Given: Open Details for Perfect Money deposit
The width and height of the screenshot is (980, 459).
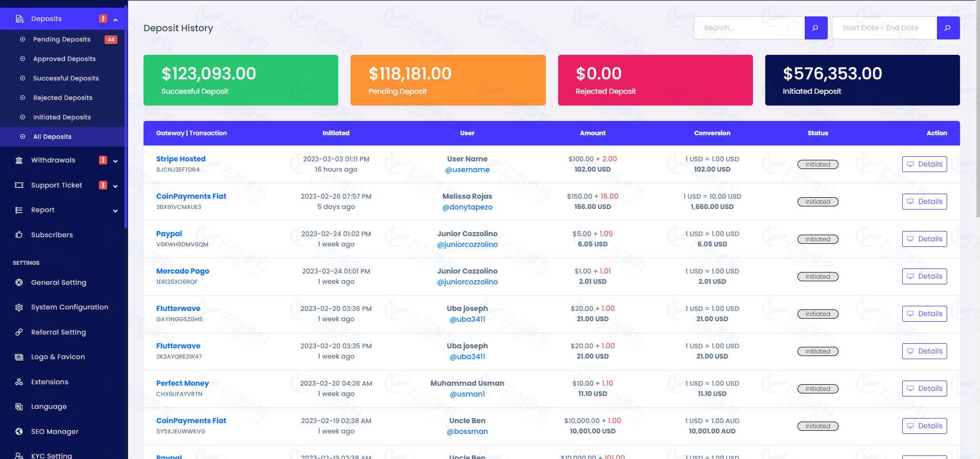Looking at the screenshot, I should pos(924,388).
